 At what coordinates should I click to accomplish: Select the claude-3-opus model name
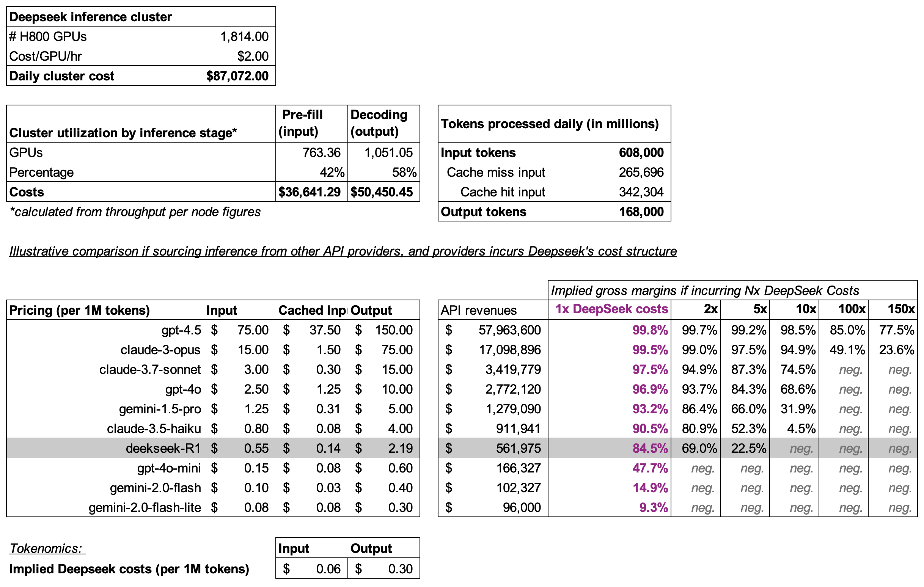click(x=160, y=350)
